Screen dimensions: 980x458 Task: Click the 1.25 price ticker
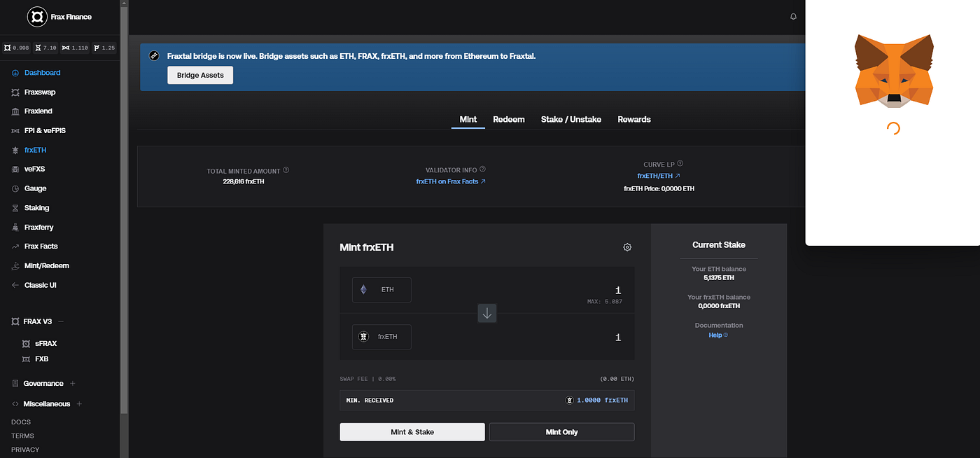point(104,48)
